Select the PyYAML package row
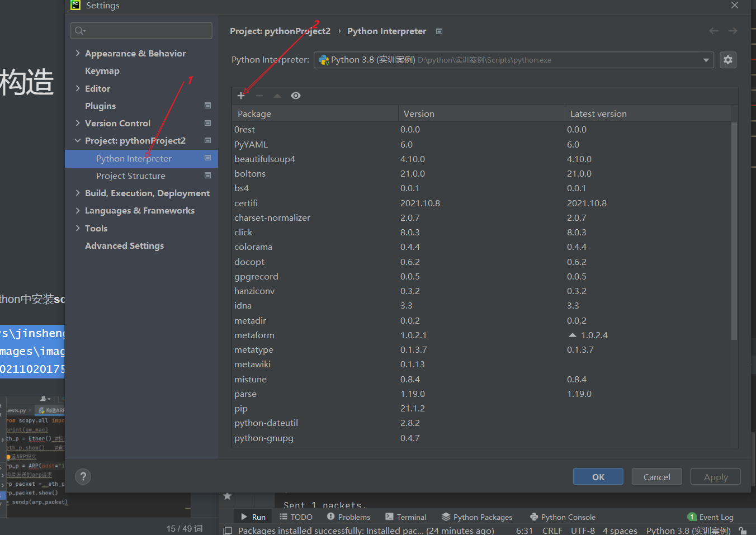This screenshot has height=535, width=756. [x=481, y=144]
